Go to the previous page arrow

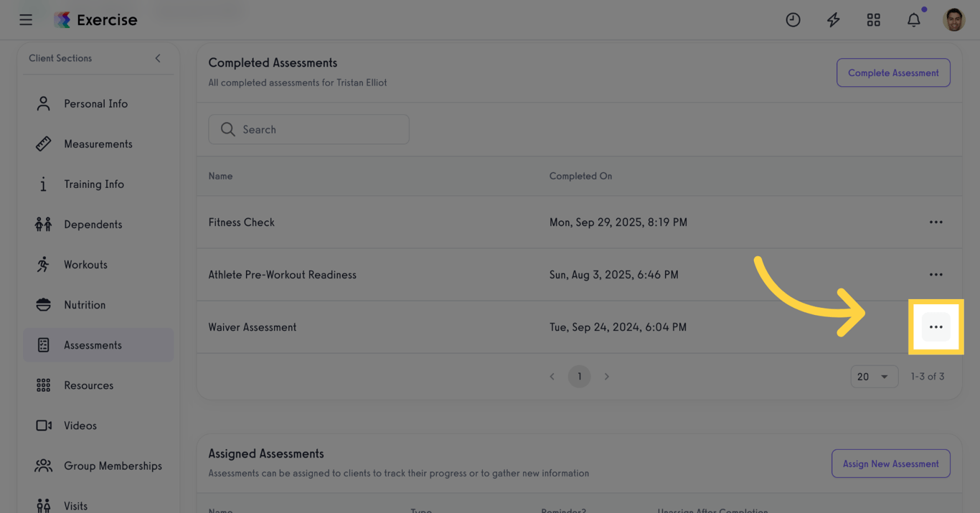click(552, 377)
